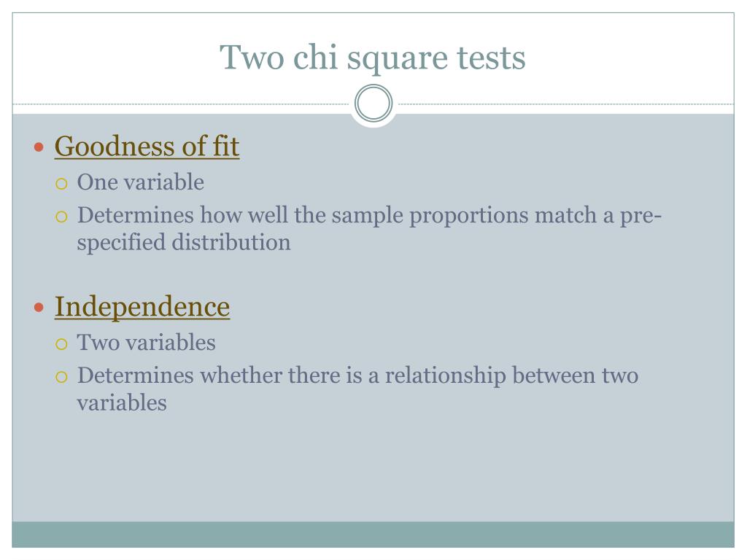The height and width of the screenshot is (560, 747).
Task: Open the 'Independence' underlined heading
Action: click(x=142, y=307)
